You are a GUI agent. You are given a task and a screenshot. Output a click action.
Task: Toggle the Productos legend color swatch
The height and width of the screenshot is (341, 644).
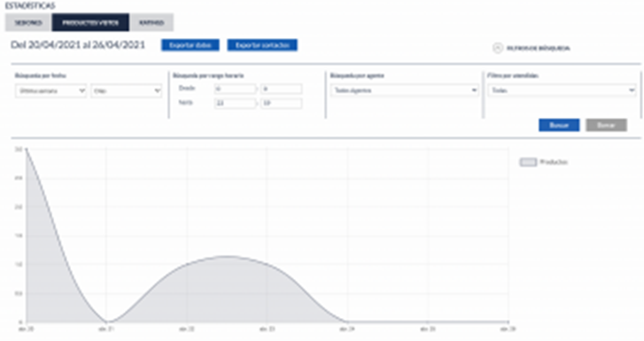(528, 162)
